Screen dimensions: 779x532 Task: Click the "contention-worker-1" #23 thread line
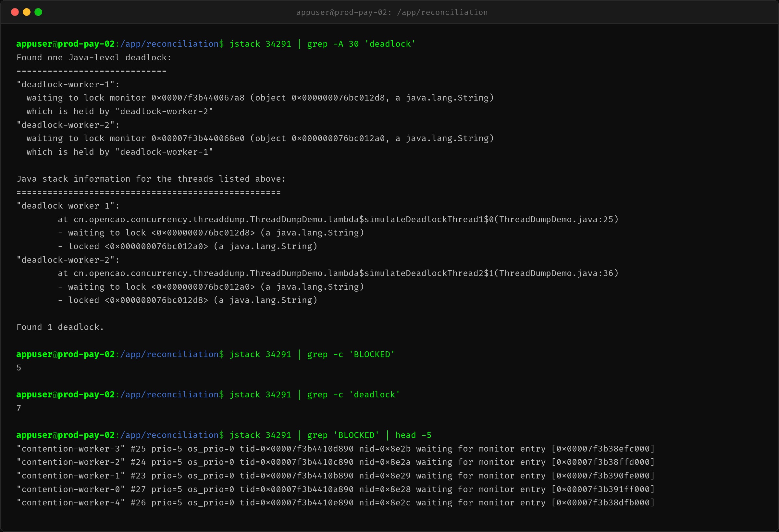click(x=335, y=476)
